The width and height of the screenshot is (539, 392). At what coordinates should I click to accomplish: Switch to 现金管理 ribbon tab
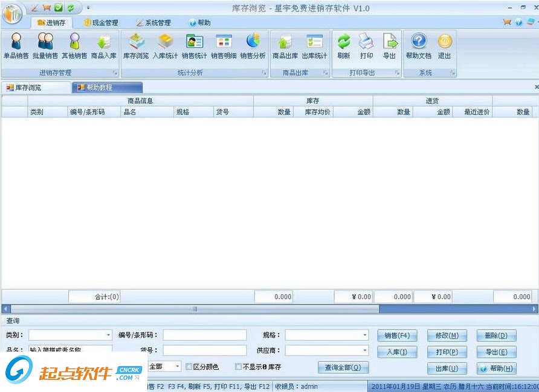[x=101, y=23]
